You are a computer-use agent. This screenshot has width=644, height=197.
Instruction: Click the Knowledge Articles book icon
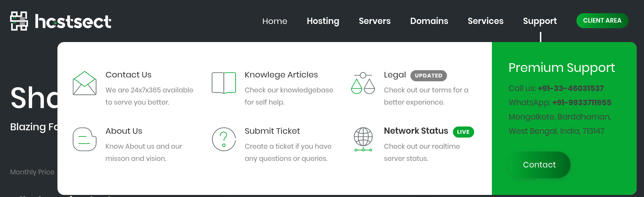tap(224, 83)
